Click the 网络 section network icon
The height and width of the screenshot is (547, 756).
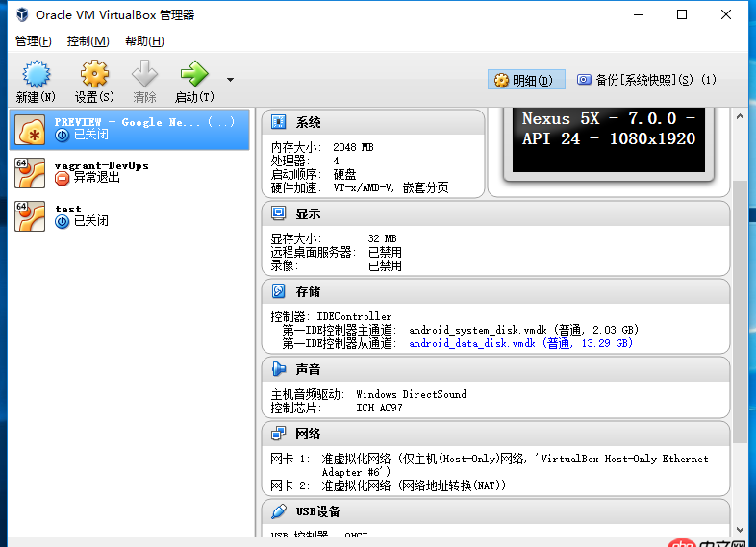(278, 433)
